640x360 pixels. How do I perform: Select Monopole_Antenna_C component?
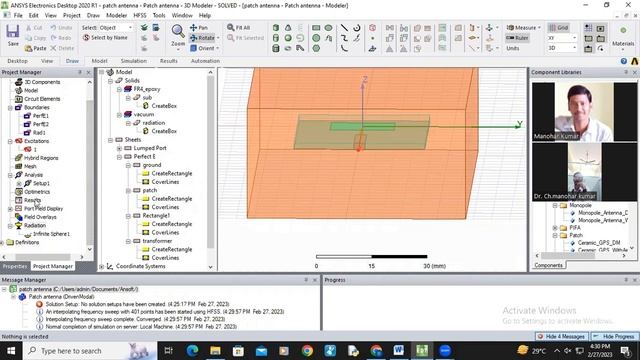pos(603,213)
